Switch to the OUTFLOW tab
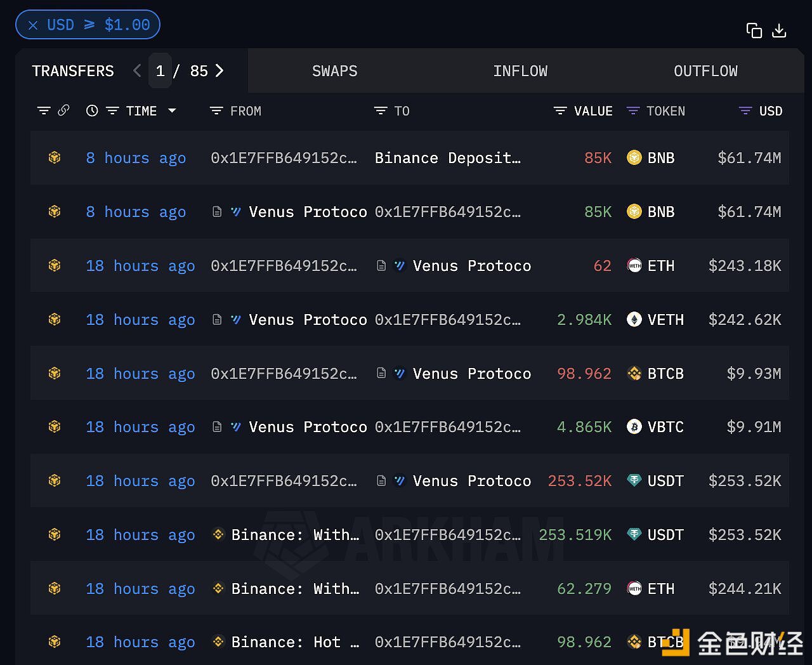The image size is (812, 665). 705,71
